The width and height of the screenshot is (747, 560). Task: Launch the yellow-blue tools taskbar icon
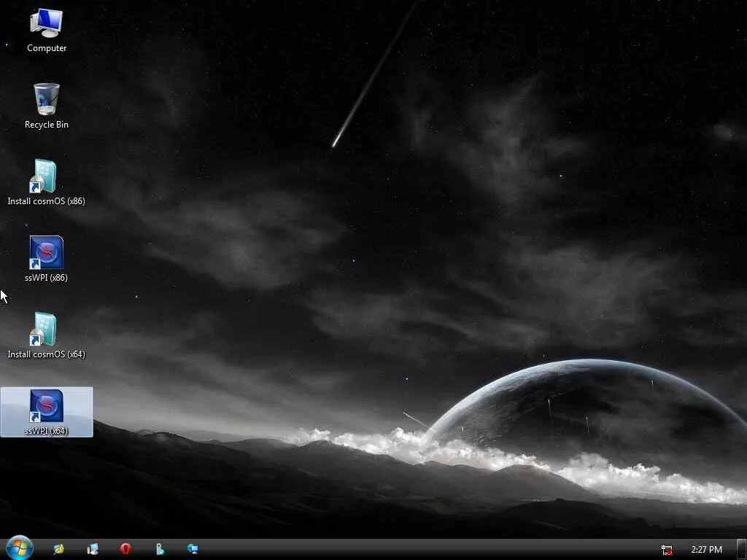point(58,549)
